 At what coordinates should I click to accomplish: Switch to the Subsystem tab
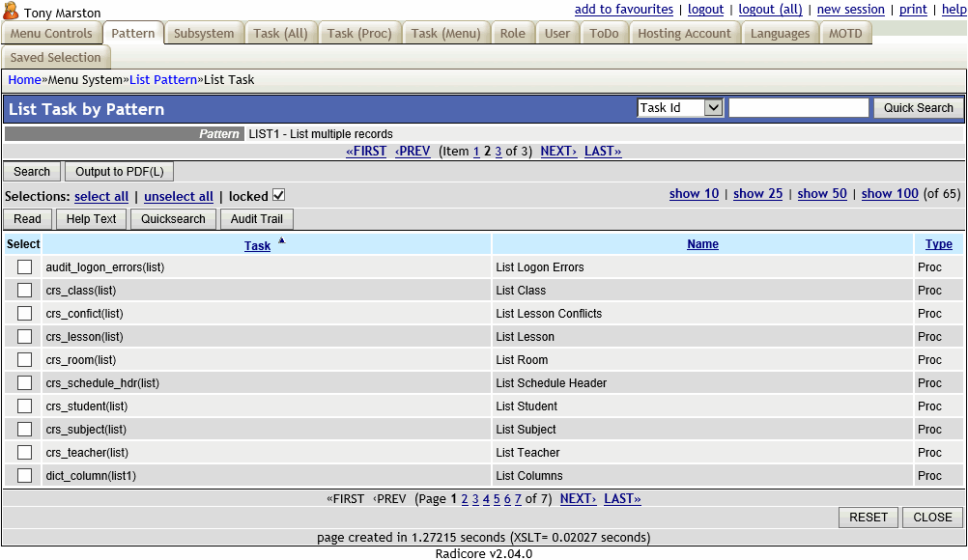(204, 32)
